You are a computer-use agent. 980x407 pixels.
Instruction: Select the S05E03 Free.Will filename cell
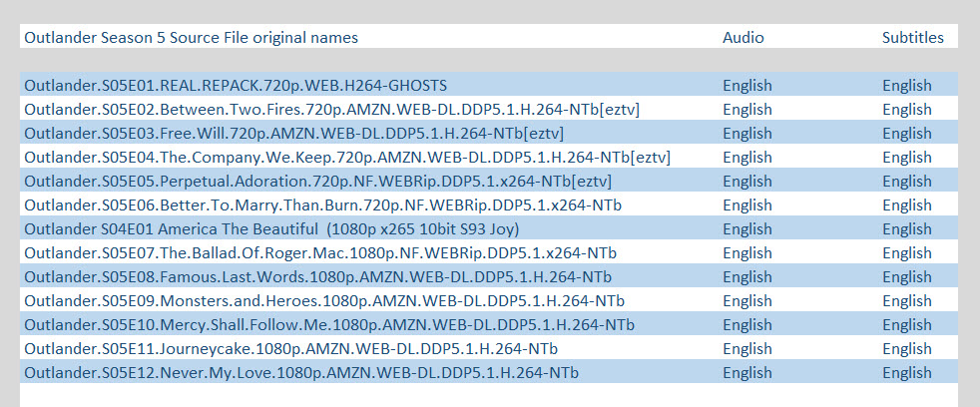pyautogui.click(x=294, y=133)
